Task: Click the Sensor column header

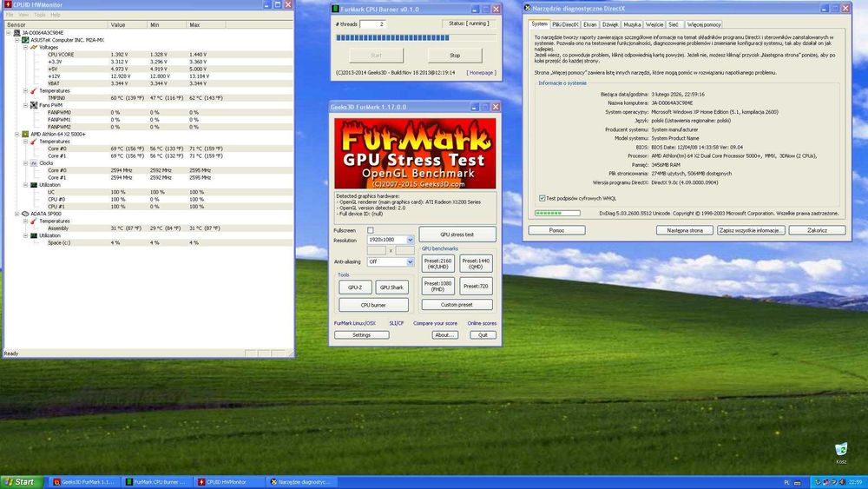Action: click(x=56, y=25)
